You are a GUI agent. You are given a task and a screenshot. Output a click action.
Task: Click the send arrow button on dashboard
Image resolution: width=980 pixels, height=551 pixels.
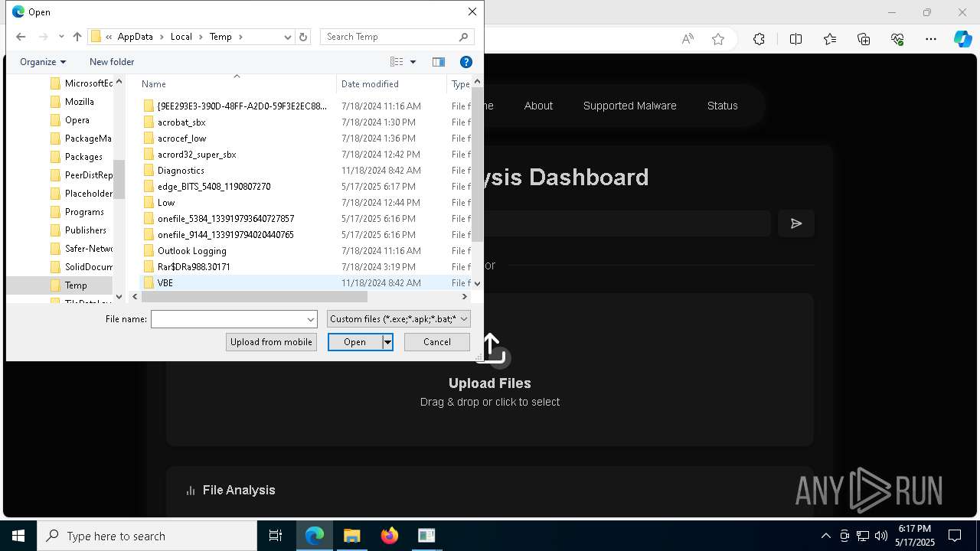tap(796, 223)
